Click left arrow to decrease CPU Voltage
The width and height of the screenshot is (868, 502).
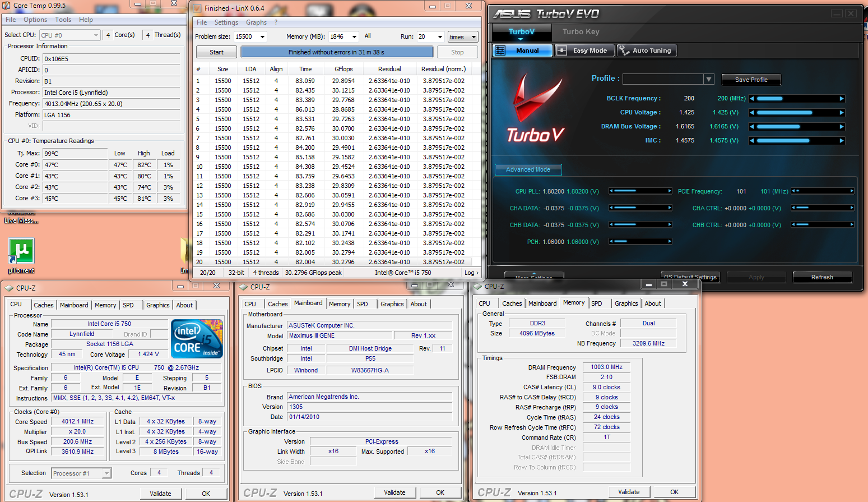click(x=752, y=113)
